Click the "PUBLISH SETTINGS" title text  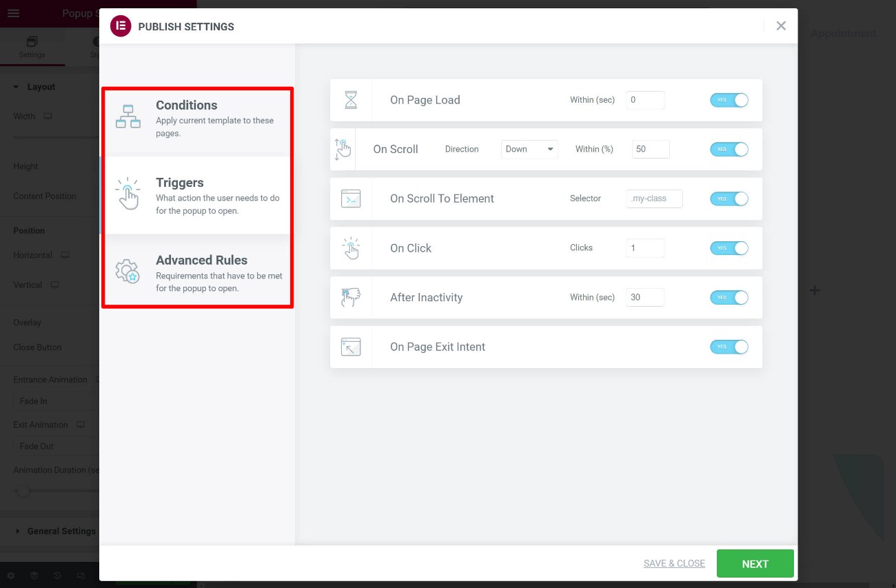pyautogui.click(x=186, y=27)
